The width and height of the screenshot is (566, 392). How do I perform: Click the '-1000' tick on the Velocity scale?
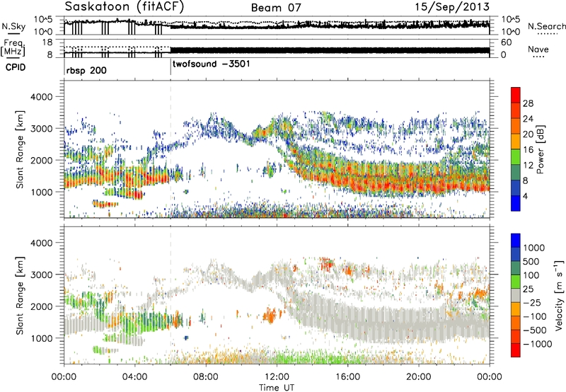coord(538,344)
